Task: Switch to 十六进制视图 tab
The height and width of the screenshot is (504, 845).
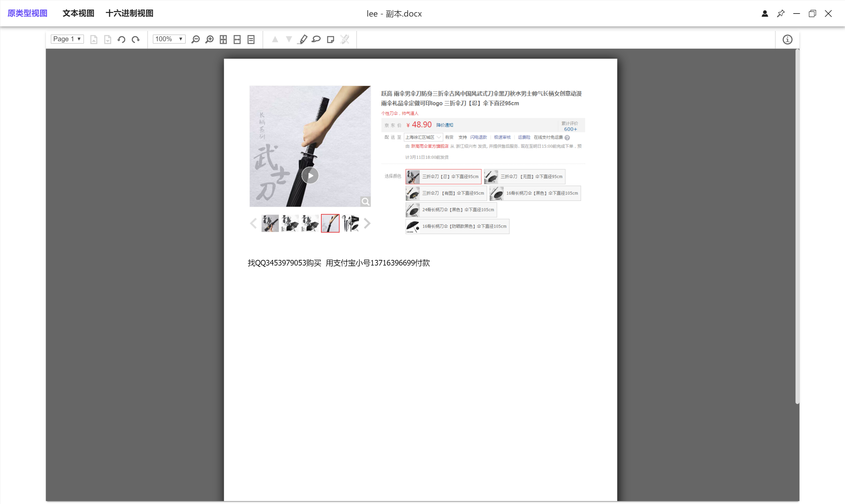Action: tap(129, 13)
